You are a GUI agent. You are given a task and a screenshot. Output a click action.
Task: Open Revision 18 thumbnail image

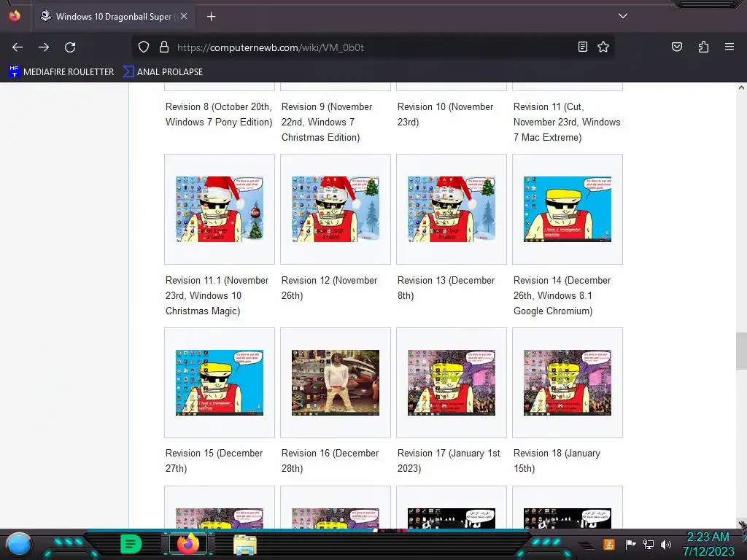tap(567, 382)
